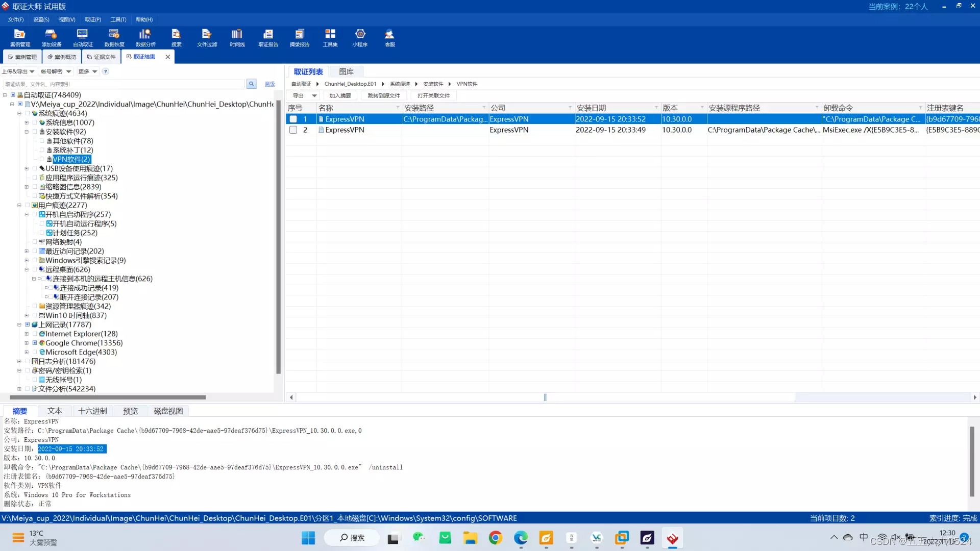980x551 pixels.
Task: Click the results table horizontal scrollbar
Action: pyautogui.click(x=545, y=397)
